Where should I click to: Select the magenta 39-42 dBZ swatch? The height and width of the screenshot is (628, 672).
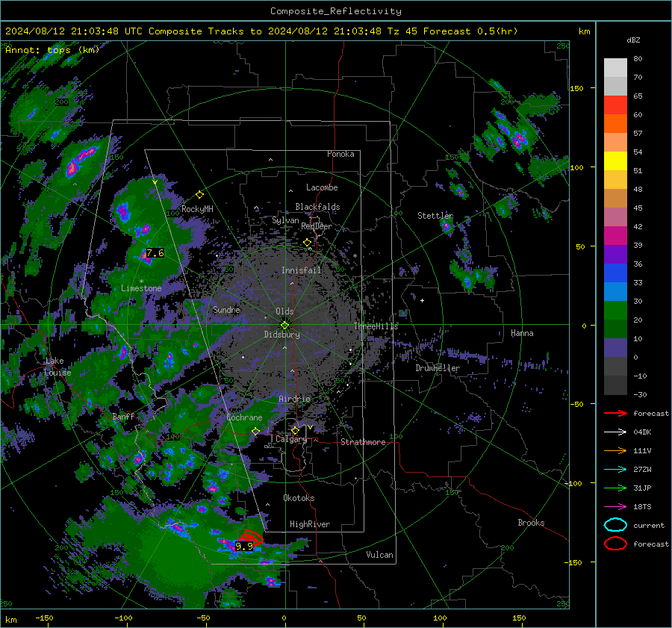(x=615, y=236)
